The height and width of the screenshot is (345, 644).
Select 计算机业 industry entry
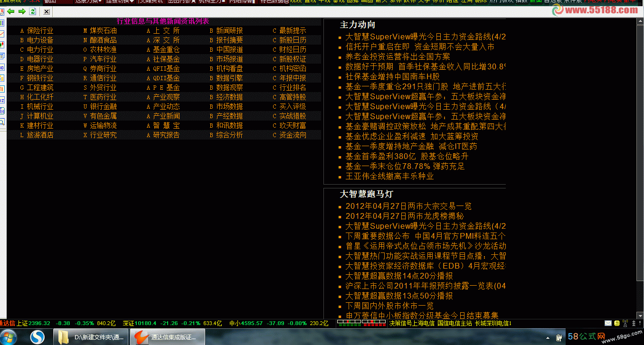(40, 116)
